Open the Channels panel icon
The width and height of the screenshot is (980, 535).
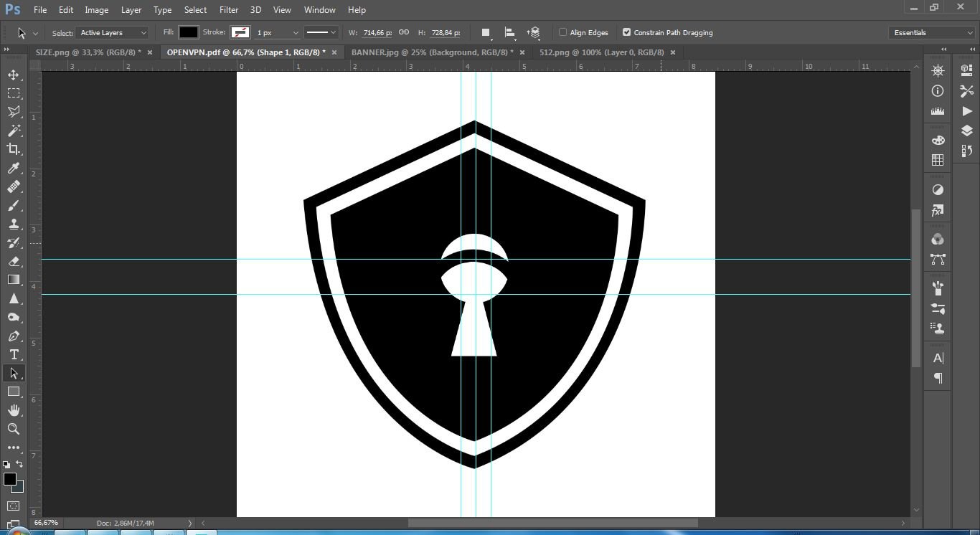pyautogui.click(x=938, y=240)
